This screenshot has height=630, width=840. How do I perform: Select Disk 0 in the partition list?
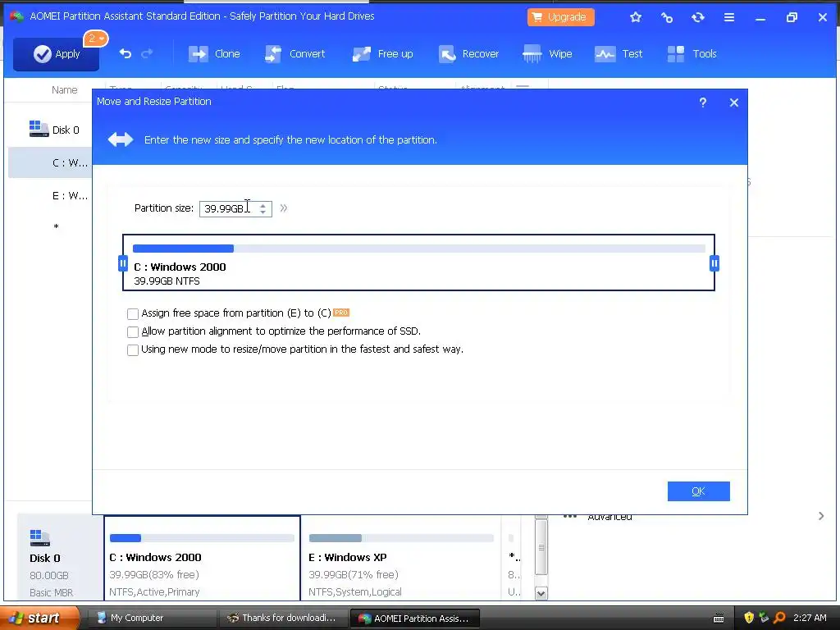coord(54,130)
